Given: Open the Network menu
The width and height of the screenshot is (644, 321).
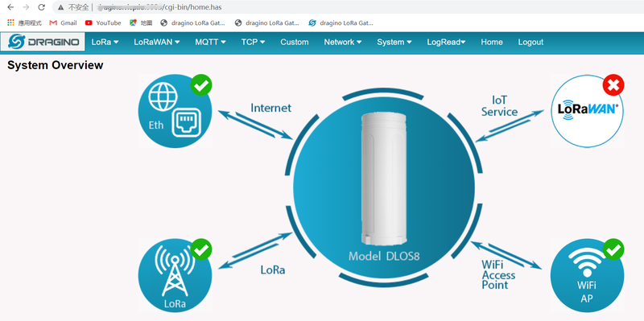Looking at the screenshot, I should point(343,42).
